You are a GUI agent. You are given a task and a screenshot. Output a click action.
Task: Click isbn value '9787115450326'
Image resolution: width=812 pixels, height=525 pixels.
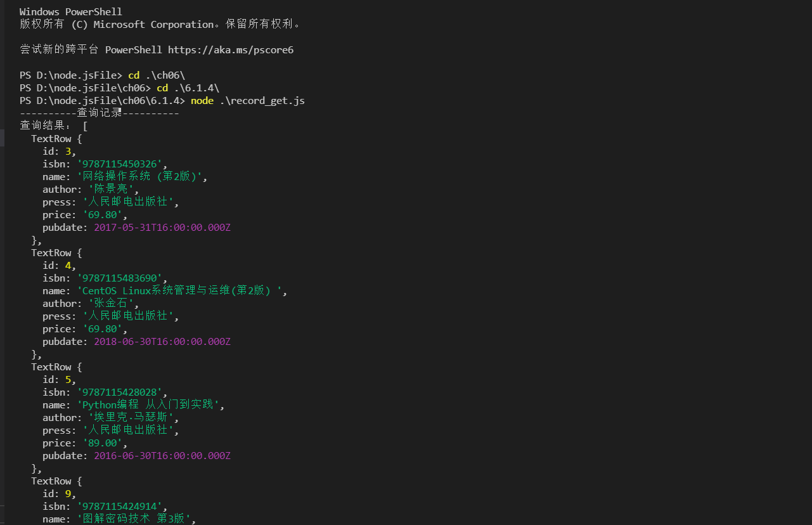pyautogui.click(x=120, y=164)
